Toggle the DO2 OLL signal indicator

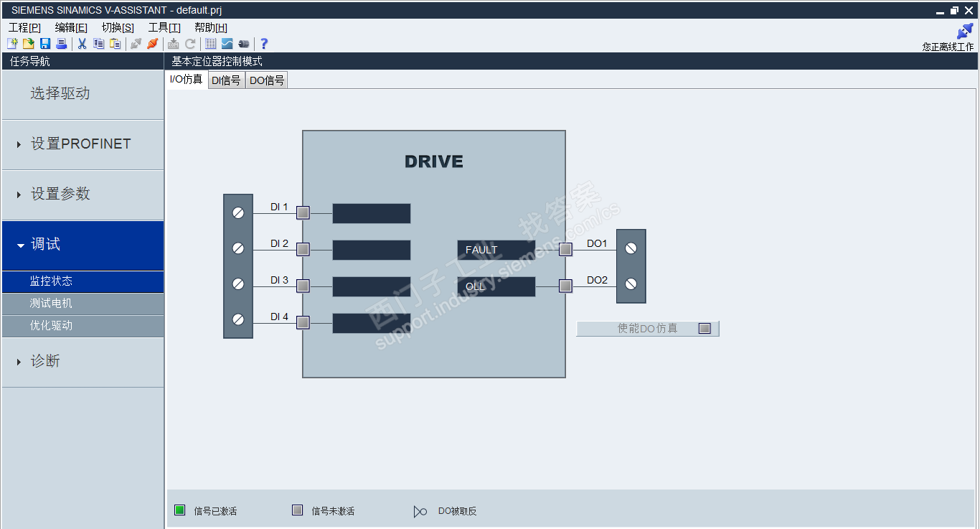565,286
